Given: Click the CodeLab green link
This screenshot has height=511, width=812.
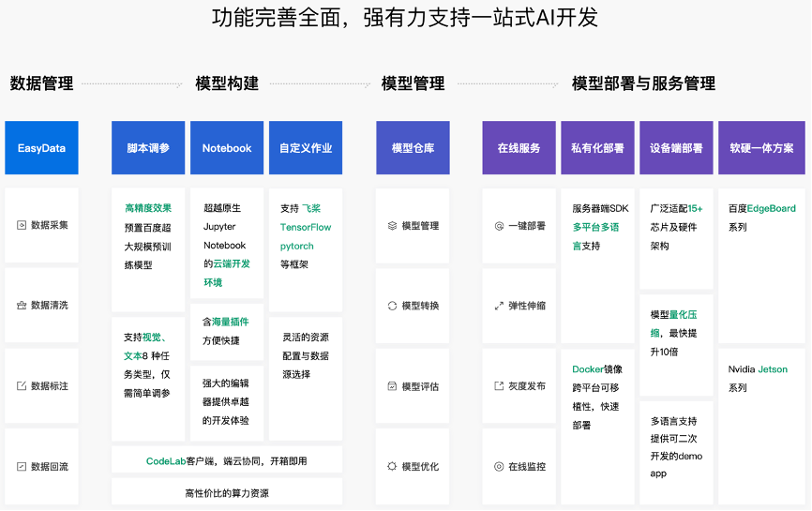Looking at the screenshot, I should click(166, 460).
